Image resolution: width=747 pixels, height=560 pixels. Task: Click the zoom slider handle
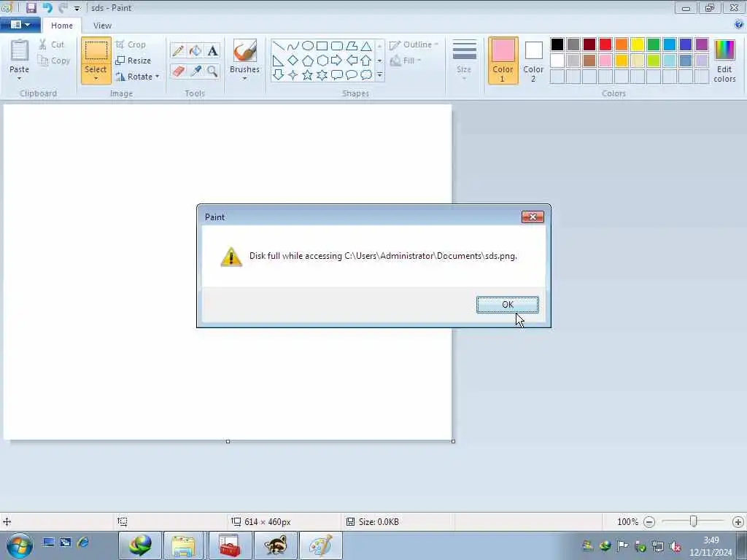(694, 522)
